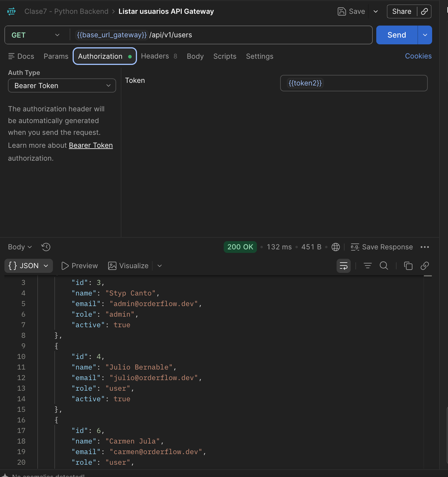
Task: Click the Token input field
Action: tap(354, 83)
